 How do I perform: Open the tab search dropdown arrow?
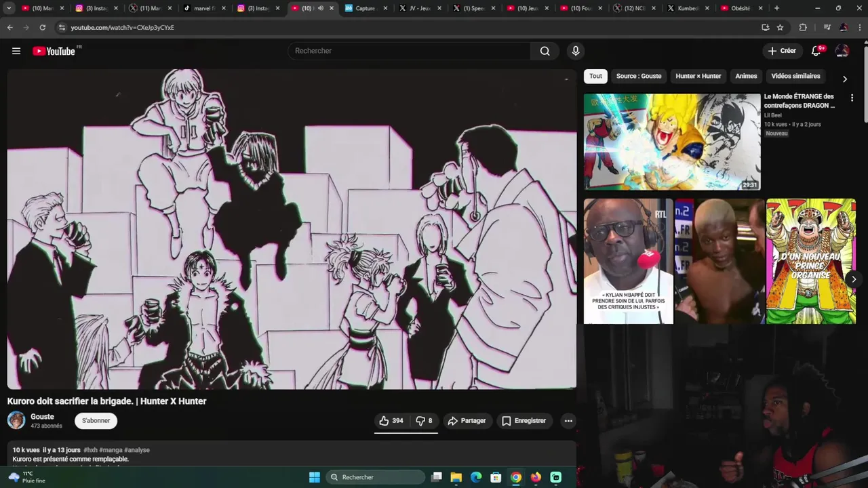pos(9,8)
